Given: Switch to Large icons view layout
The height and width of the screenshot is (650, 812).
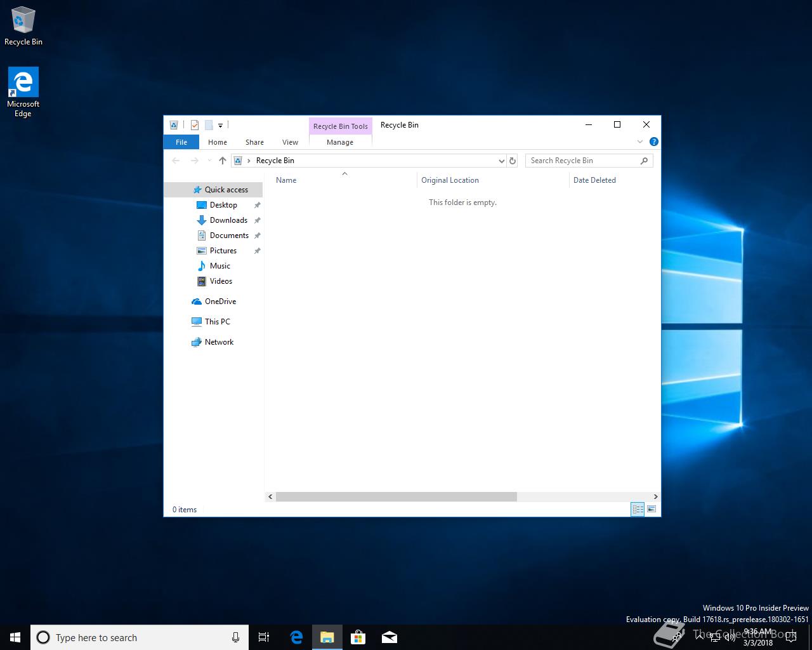Looking at the screenshot, I should tap(652, 509).
